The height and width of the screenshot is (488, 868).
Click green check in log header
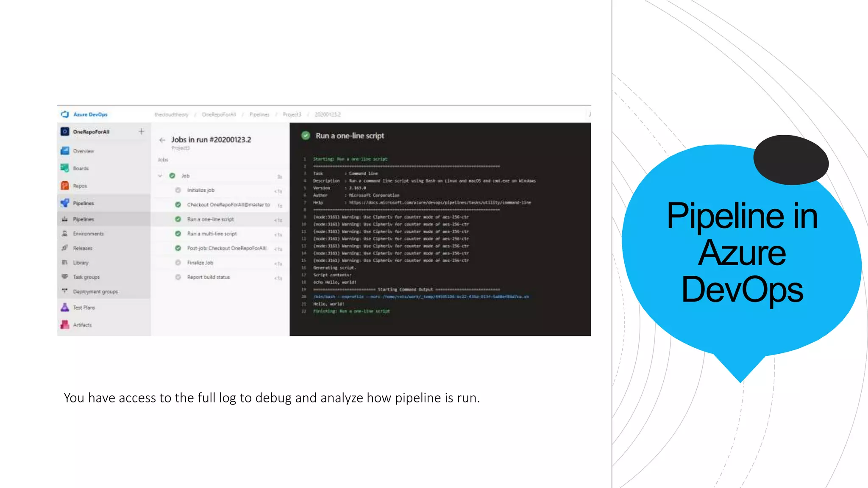[306, 136]
